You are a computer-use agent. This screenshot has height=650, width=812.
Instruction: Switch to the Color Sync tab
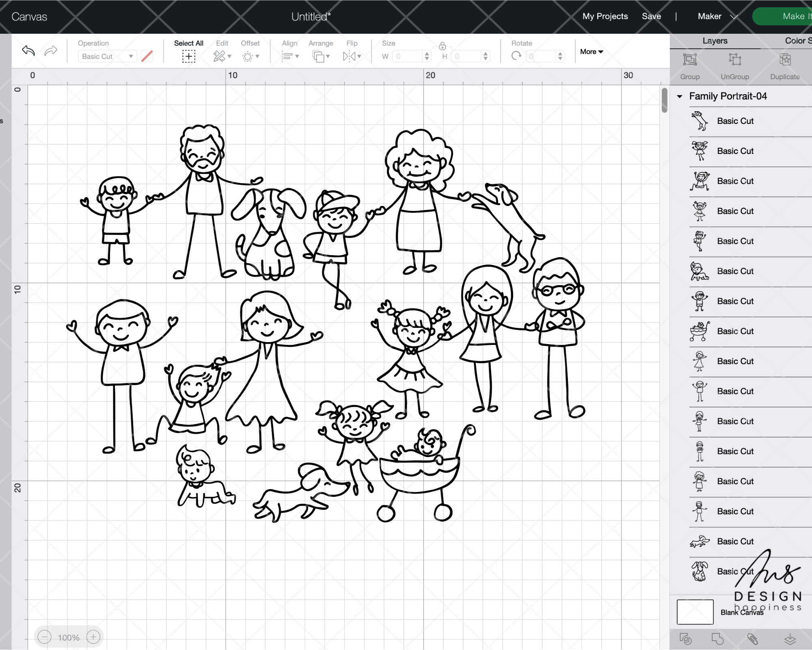point(795,41)
